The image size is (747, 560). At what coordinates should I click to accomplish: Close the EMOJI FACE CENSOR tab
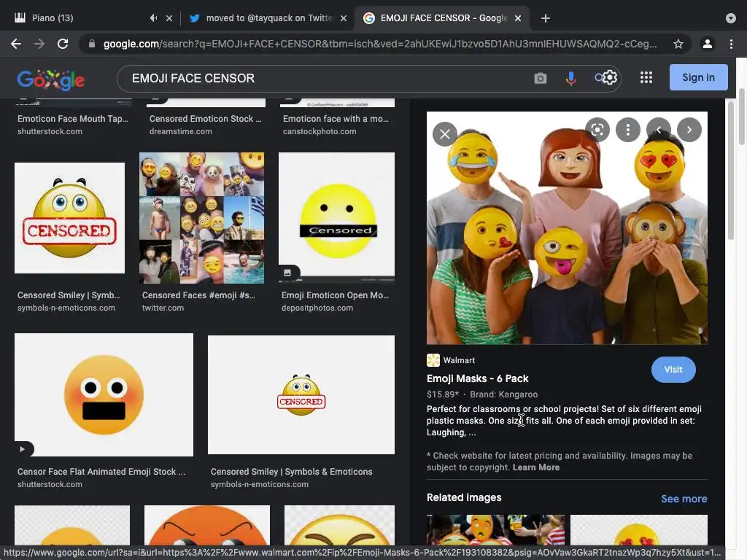point(518,18)
